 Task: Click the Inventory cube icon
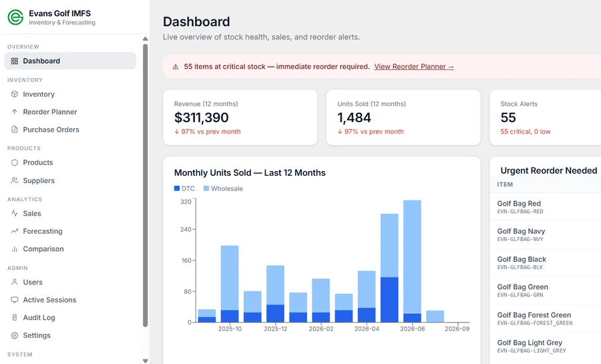coord(15,94)
